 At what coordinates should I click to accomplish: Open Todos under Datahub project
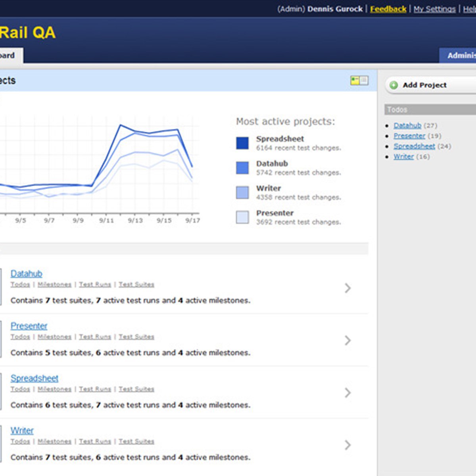tap(20, 284)
